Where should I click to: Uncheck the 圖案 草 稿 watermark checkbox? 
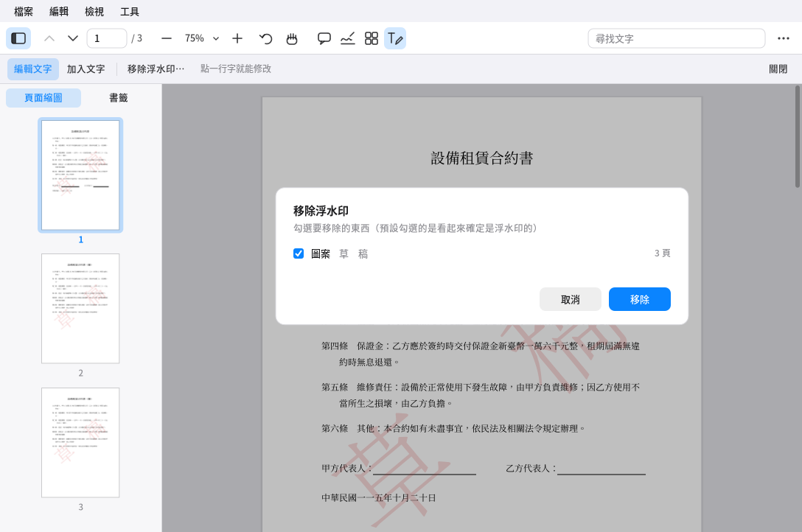(299, 253)
